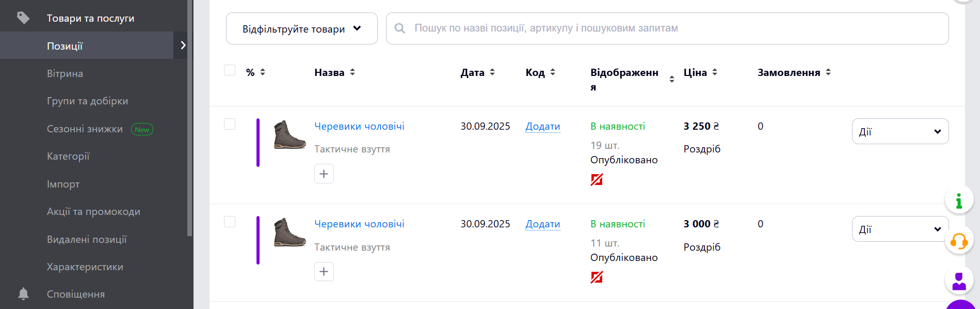Open the Дії dropdown for the first product
Image resolution: width=980 pixels, height=309 pixels.
click(900, 132)
